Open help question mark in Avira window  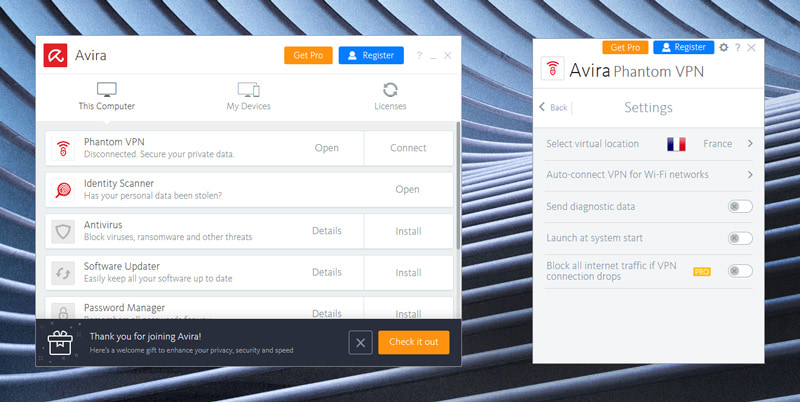point(419,56)
